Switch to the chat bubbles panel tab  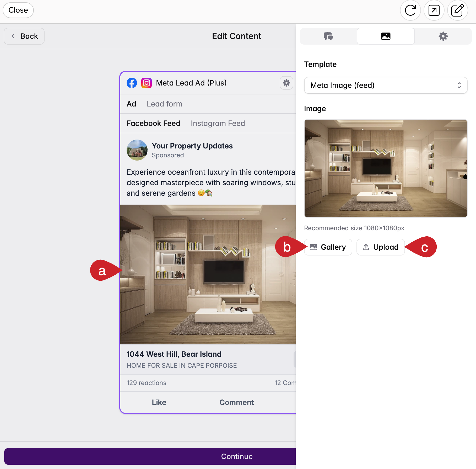coord(328,36)
